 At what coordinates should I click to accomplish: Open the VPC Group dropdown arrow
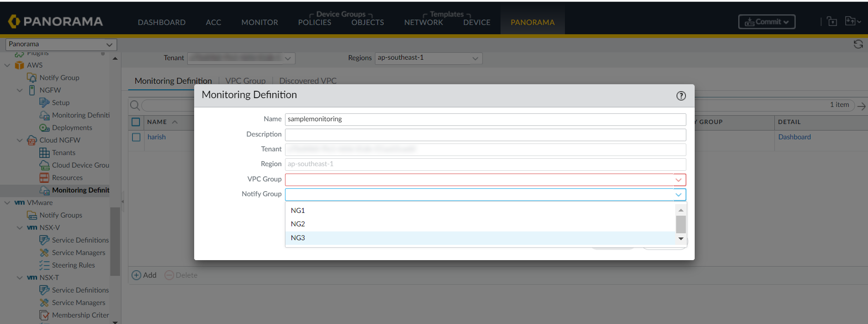679,180
